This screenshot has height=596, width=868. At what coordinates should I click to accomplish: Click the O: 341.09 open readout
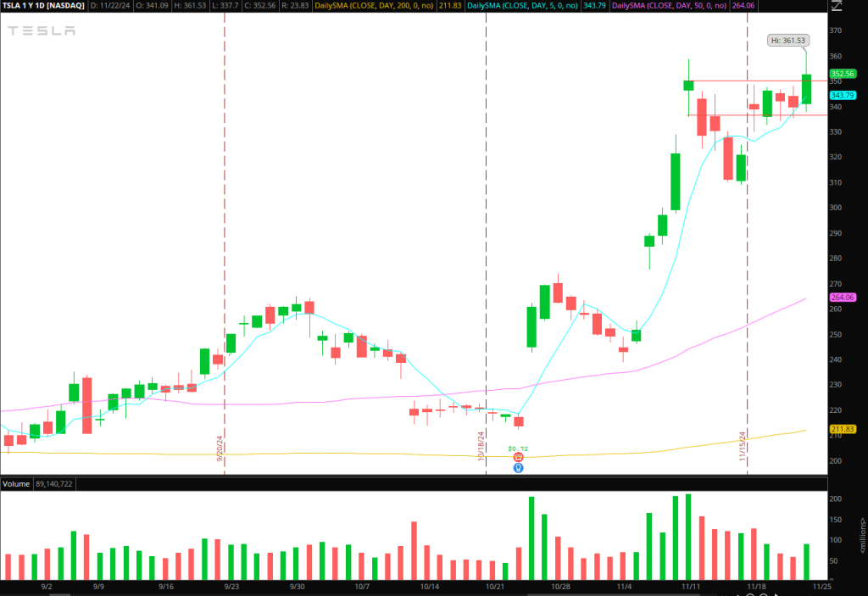[x=153, y=6]
